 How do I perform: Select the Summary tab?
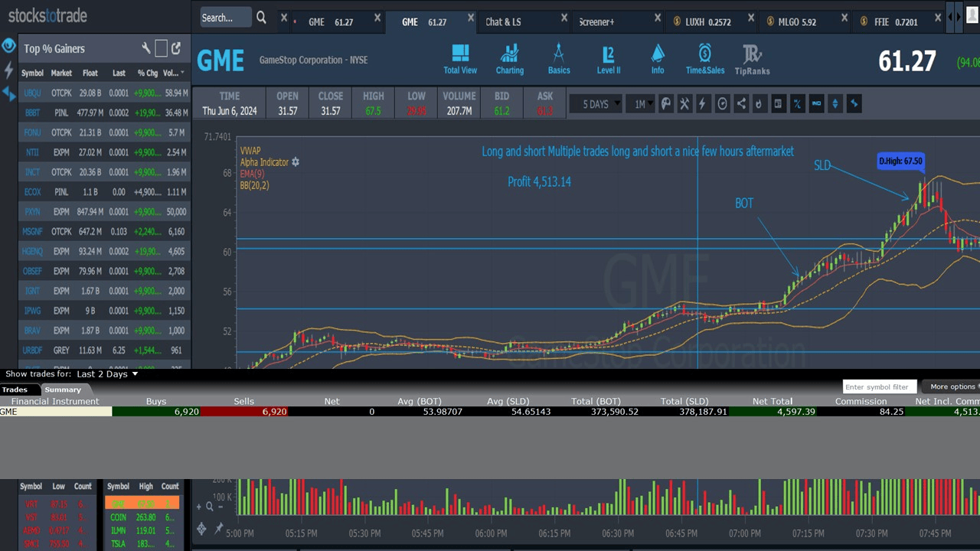click(x=63, y=390)
